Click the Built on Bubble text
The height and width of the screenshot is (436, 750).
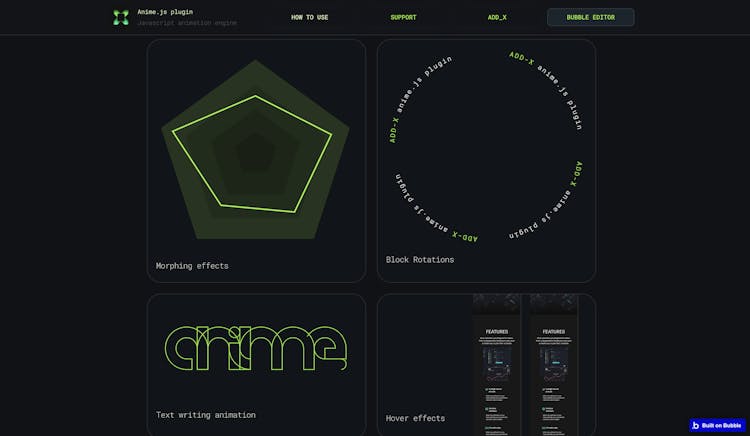point(721,425)
